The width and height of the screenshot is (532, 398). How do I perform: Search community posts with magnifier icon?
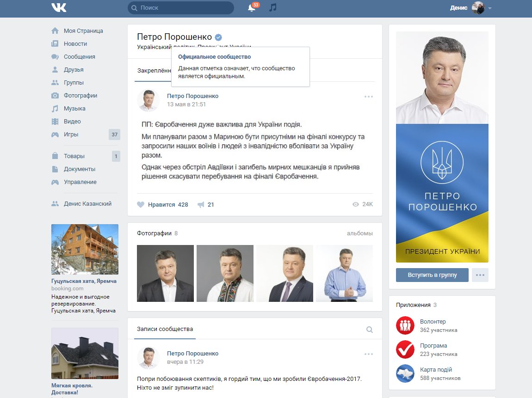tap(370, 330)
